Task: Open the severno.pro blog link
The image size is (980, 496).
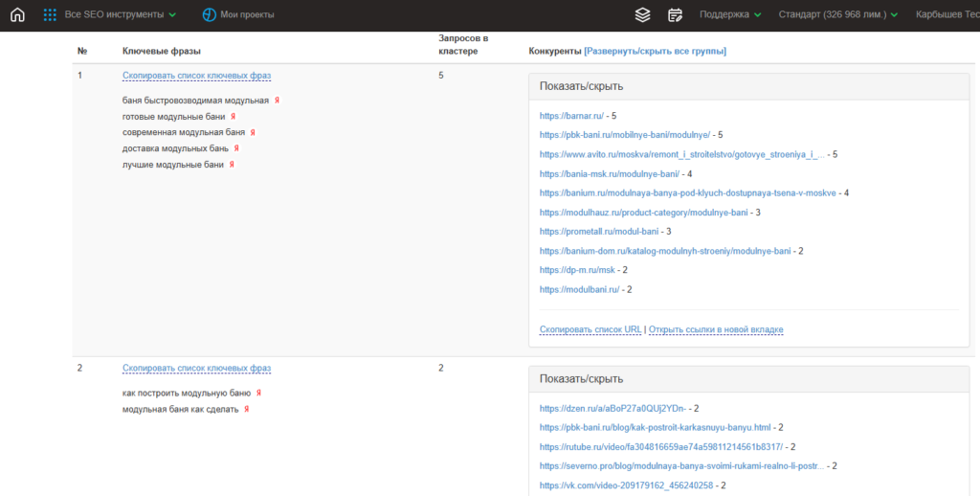Action: point(681,466)
